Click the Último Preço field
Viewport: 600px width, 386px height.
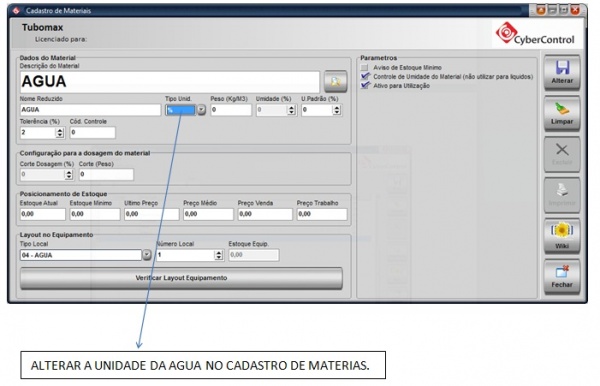(152, 214)
